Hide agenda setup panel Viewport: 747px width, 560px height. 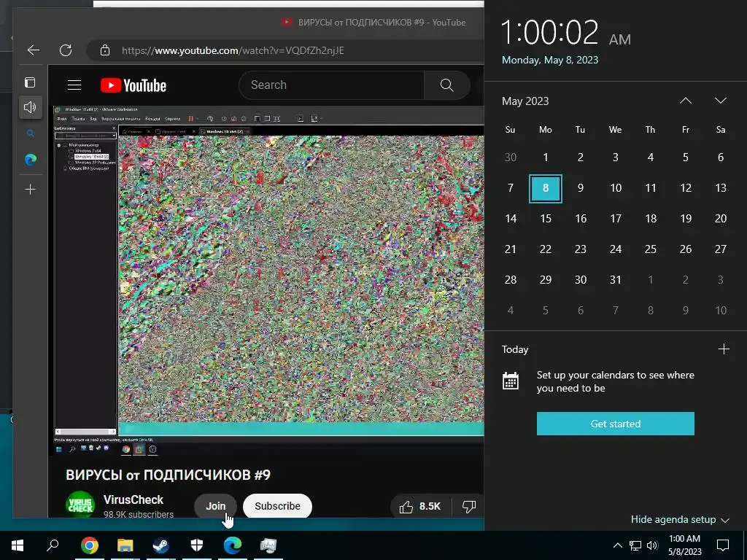coord(680,519)
